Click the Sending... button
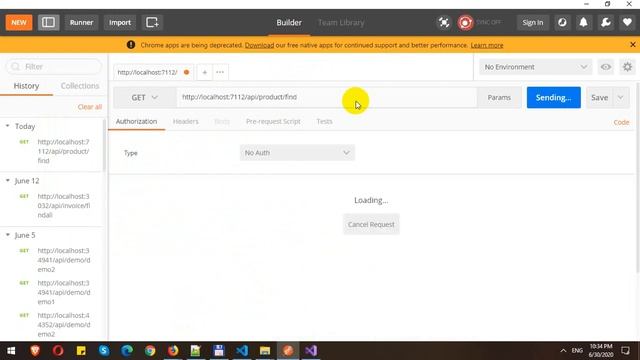The height and width of the screenshot is (360, 640). coord(553,98)
